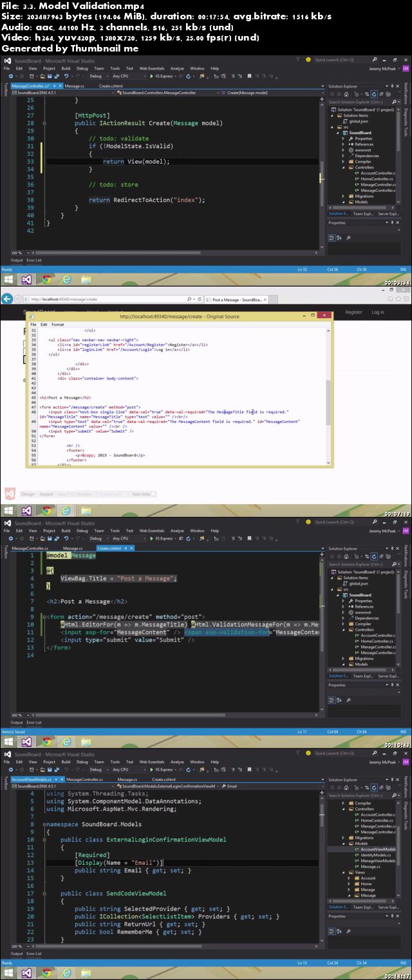
Task: Click Windows Start button under AccountViewModels.cs frame
Action: tap(9, 974)
